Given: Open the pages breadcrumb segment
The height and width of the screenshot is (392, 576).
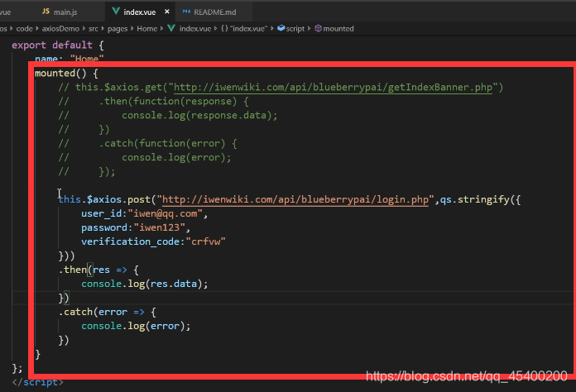Looking at the screenshot, I should click(118, 29).
